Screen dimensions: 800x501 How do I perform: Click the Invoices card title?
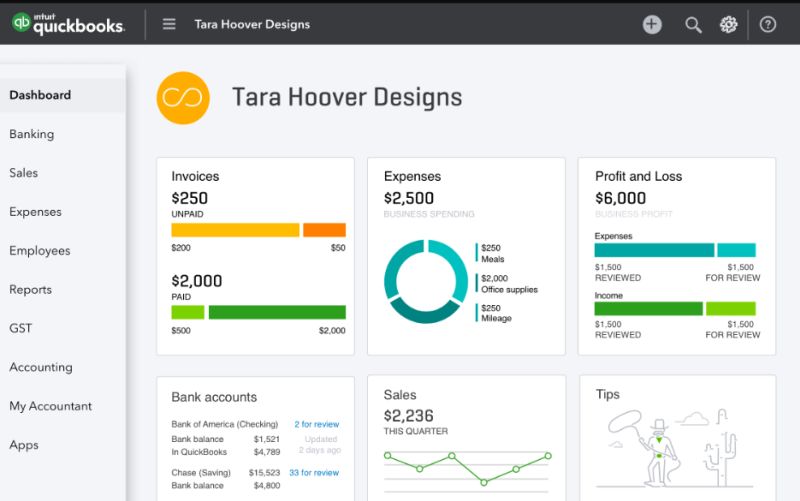[195, 177]
